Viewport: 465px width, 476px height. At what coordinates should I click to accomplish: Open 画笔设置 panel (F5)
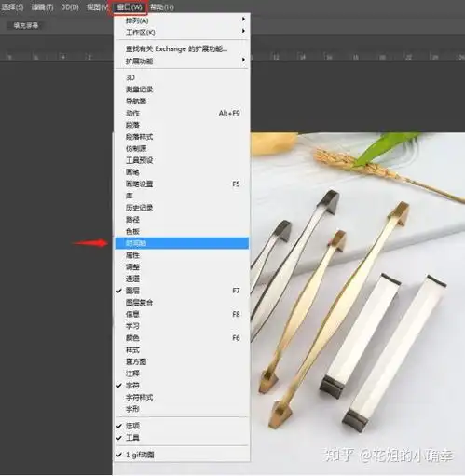182,184
